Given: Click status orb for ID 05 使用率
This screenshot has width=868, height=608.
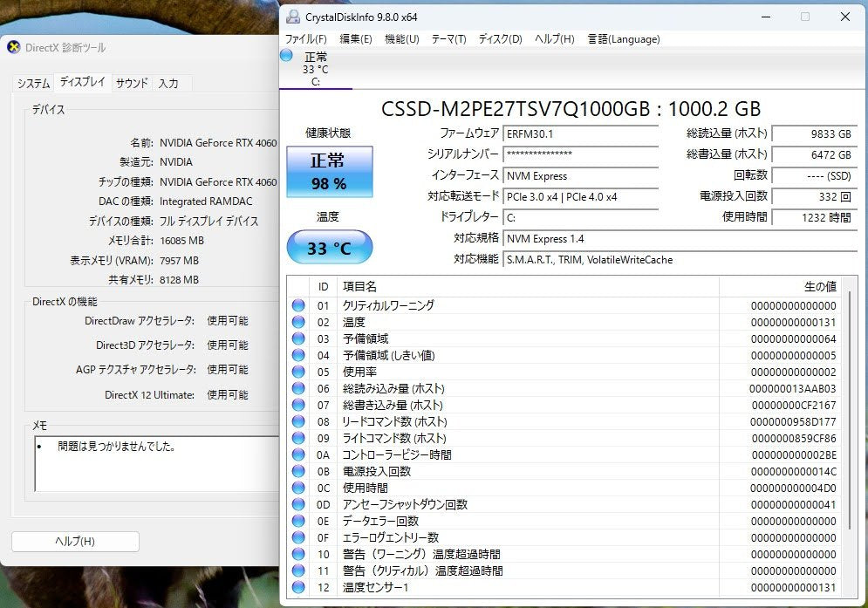Looking at the screenshot, I should (x=298, y=372).
